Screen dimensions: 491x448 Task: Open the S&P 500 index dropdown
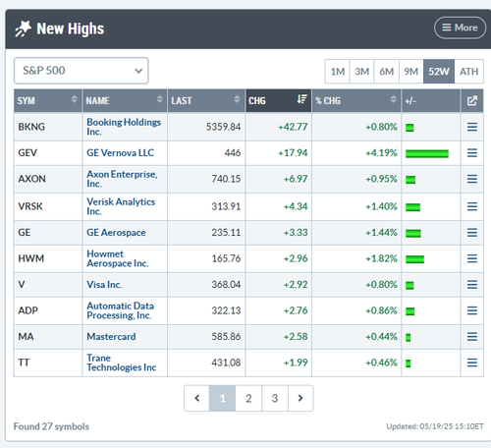tap(82, 71)
